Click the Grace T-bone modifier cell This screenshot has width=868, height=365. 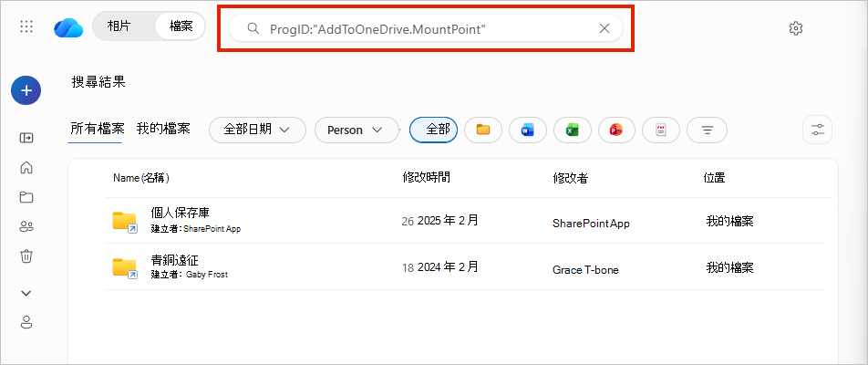(x=585, y=270)
